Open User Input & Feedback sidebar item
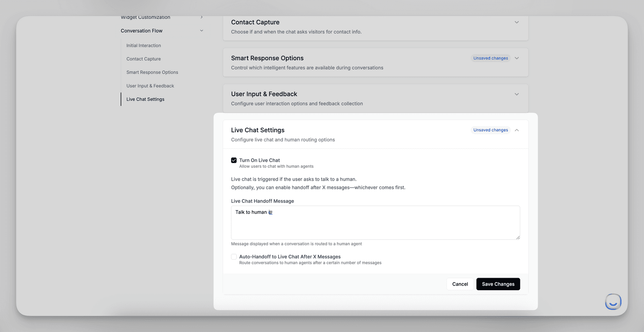The image size is (644, 332). (x=150, y=86)
